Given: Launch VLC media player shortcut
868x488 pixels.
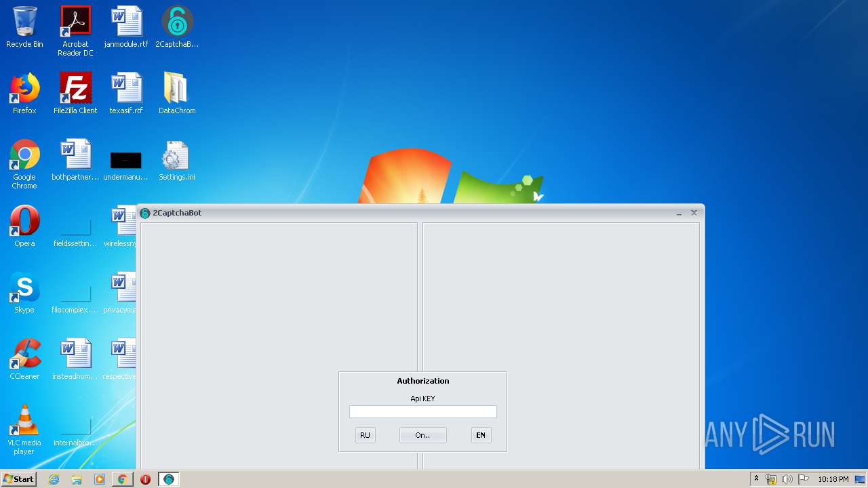Looking at the screenshot, I should [x=24, y=430].
